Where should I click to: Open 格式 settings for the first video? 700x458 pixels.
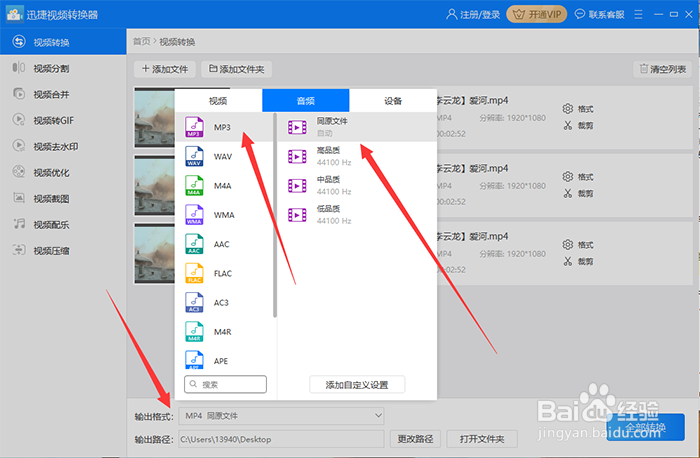(x=578, y=109)
